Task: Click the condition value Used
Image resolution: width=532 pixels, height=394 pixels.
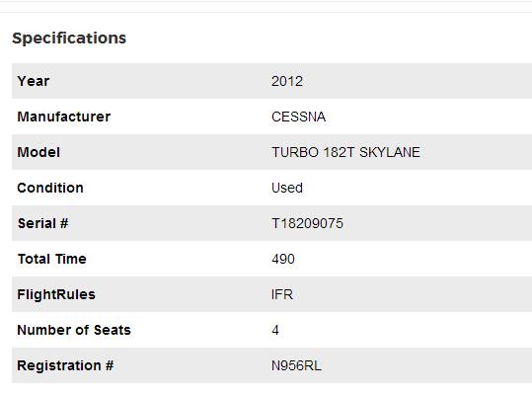Action: pos(287,188)
